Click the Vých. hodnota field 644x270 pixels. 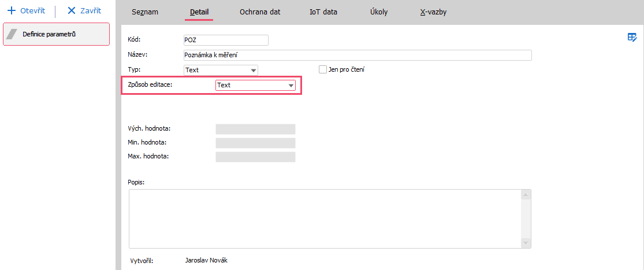tap(255, 129)
